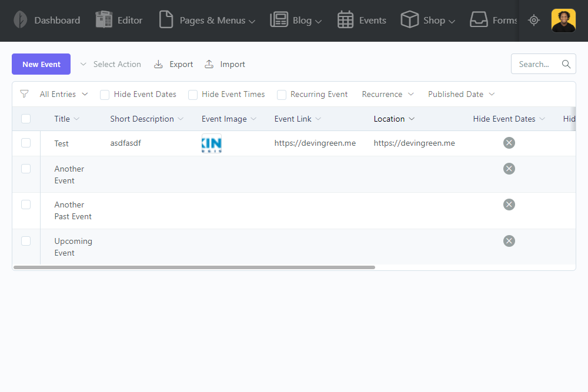The width and height of the screenshot is (588, 392).
Task: Click the Blog news icon
Action: point(279,20)
